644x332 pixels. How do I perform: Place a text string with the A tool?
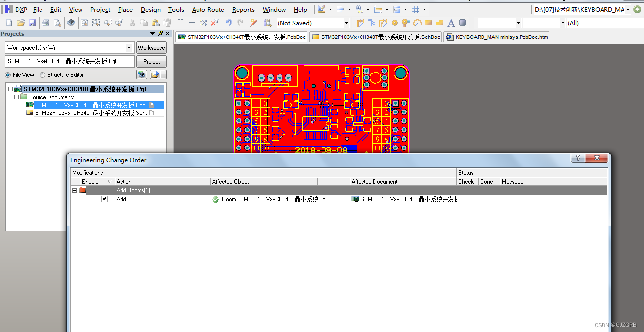tap(451, 23)
